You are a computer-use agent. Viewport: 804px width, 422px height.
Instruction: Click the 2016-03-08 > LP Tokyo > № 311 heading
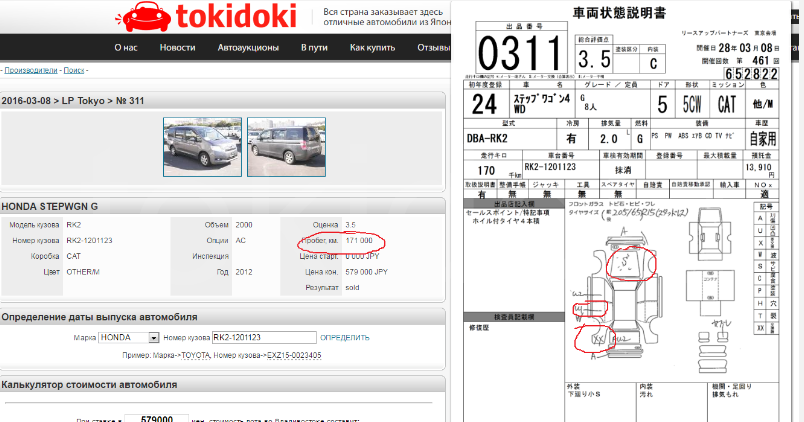73,101
